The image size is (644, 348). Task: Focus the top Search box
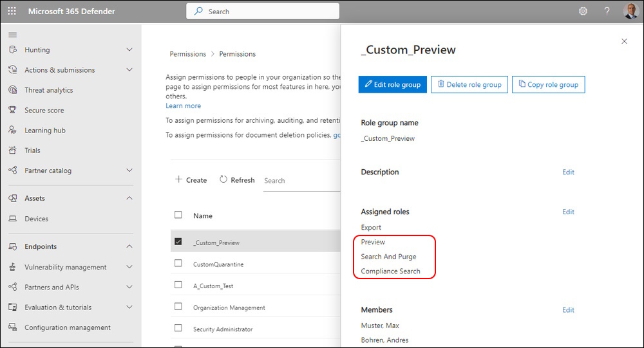pyautogui.click(x=263, y=11)
